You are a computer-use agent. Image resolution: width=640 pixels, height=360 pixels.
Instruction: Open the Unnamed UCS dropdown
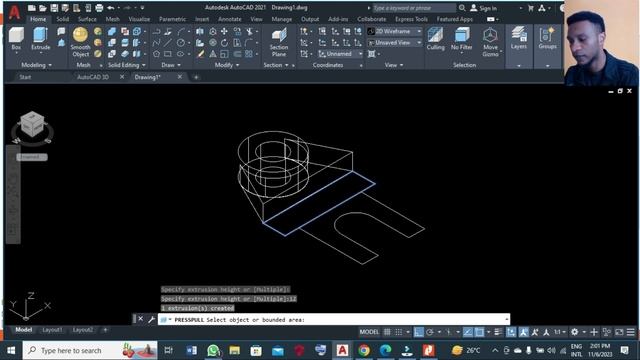point(340,54)
